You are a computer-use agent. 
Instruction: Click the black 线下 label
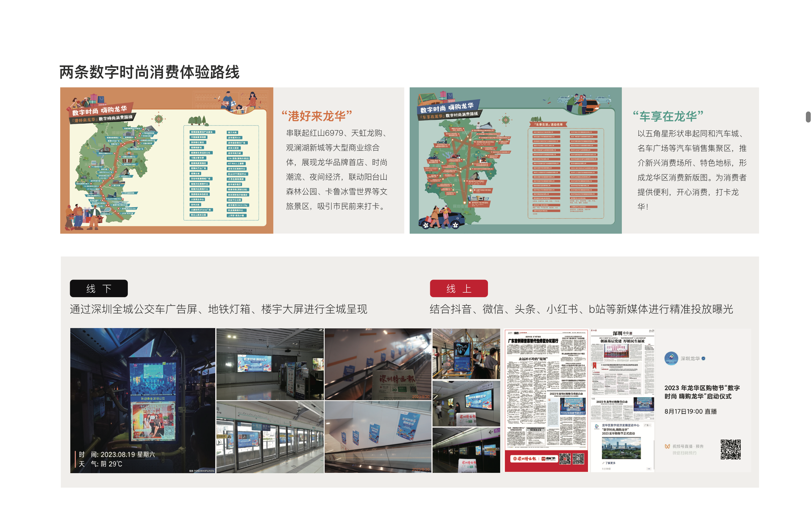click(x=99, y=288)
